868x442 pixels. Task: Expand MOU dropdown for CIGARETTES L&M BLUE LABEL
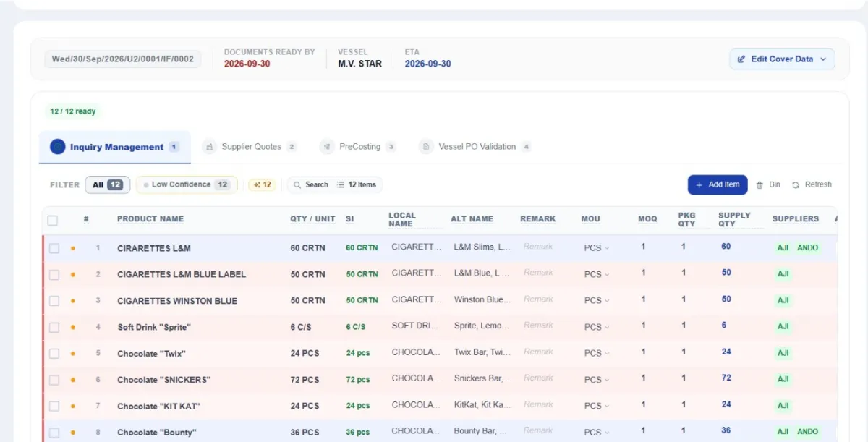point(597,275)
